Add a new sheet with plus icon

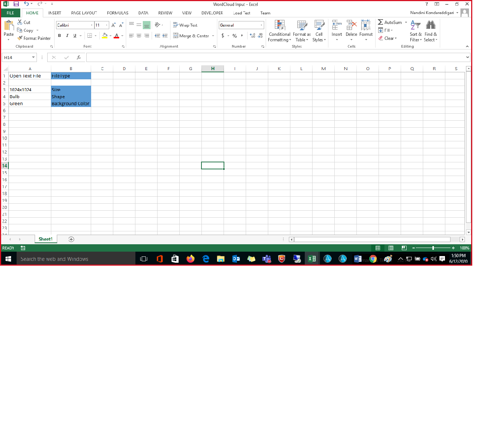[71, 239]
